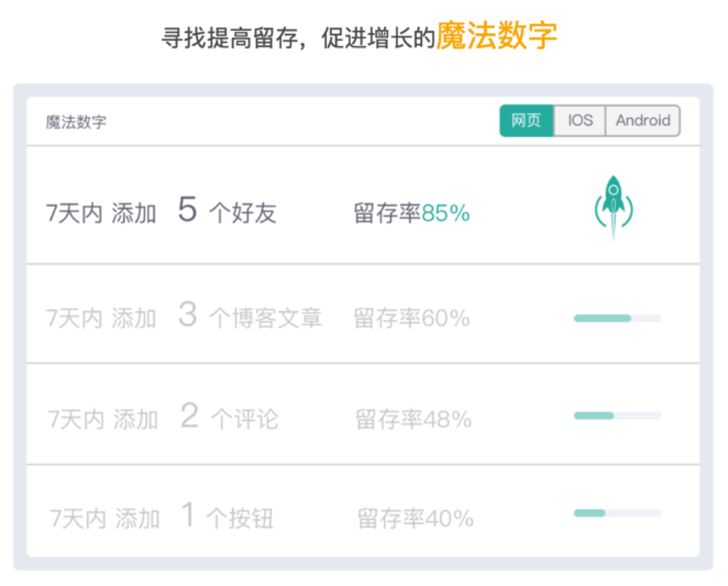
Task: Click the 60% retention progress bar
Action: point(617,318)
